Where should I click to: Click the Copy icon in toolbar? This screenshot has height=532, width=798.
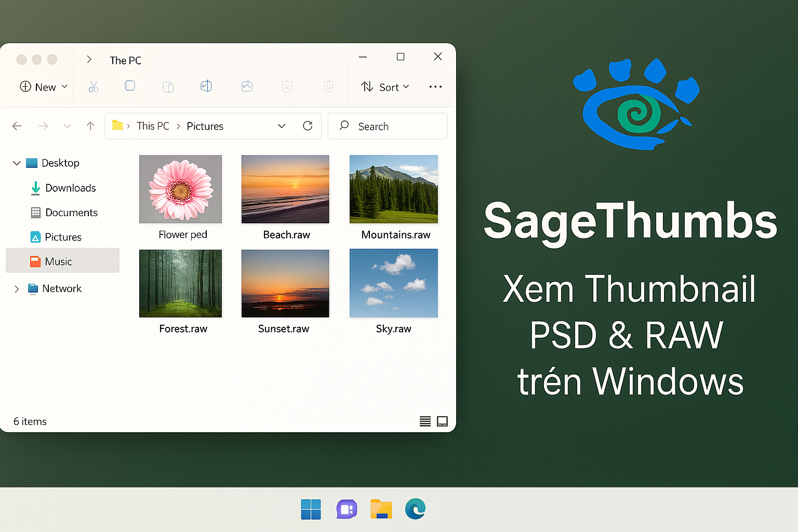[x=130, y=86]
